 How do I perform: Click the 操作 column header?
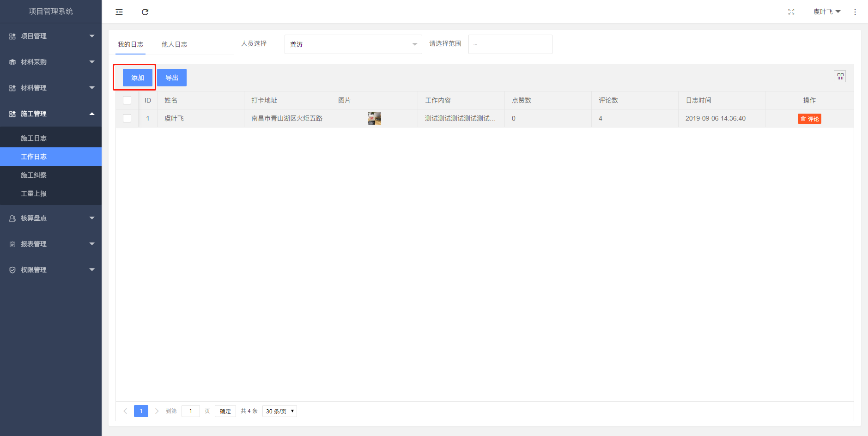click(809, 100)
